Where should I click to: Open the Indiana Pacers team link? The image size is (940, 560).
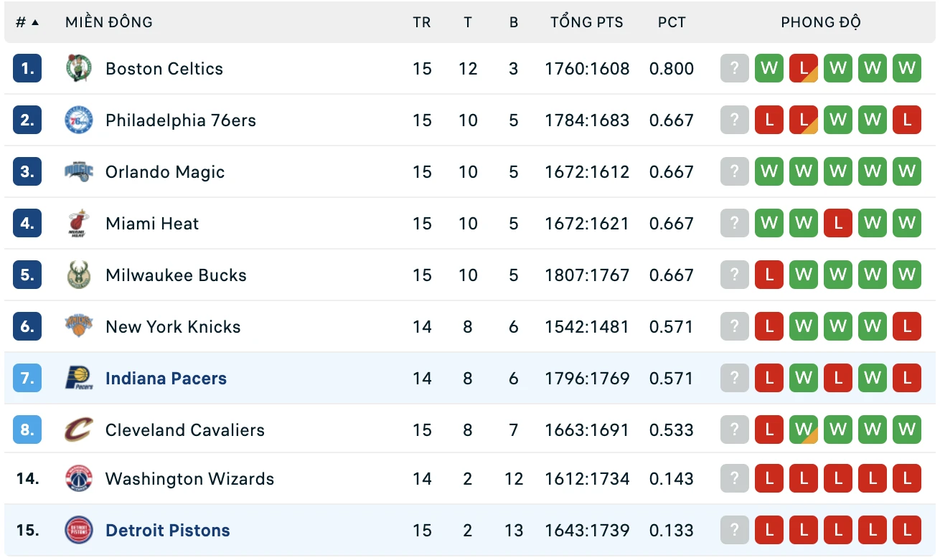coord(166,379)
